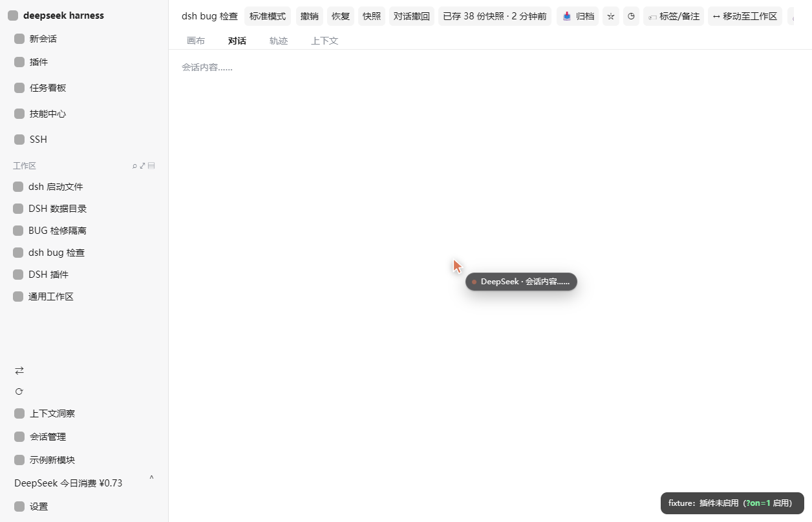This screenshot has width=812, height=522.
Task: Select the dsh 启动文件 workspace label
Action: coord(56,187)
